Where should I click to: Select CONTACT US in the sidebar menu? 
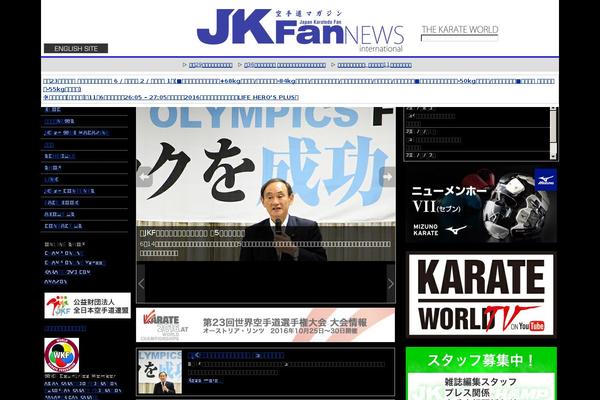pyautogui.click(x=63, y=226)
